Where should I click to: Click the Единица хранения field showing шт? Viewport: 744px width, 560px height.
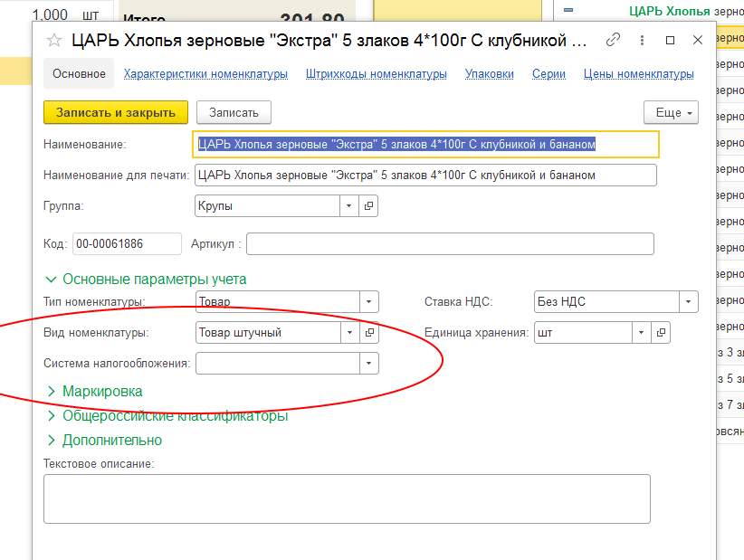coord(583,332)
